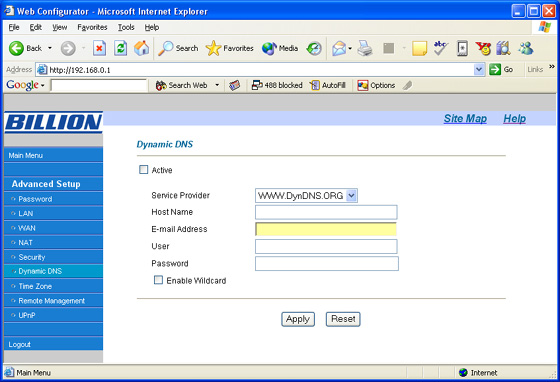
Task: Click the Windows Messenger people icon
Action: [526, 48]
